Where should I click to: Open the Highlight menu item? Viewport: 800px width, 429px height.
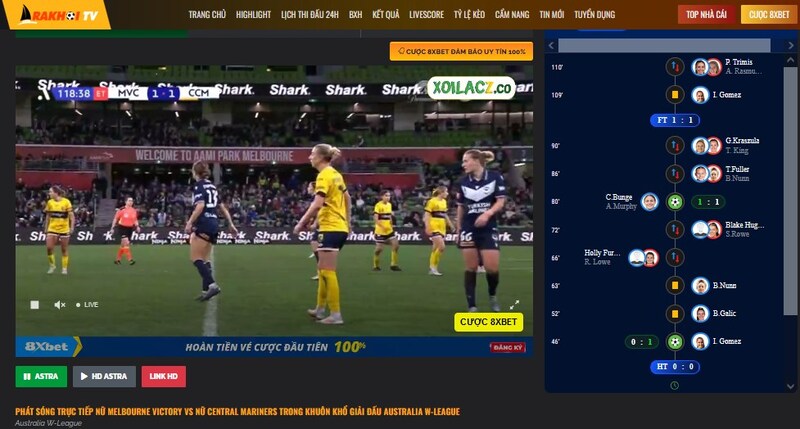point(253,15)
